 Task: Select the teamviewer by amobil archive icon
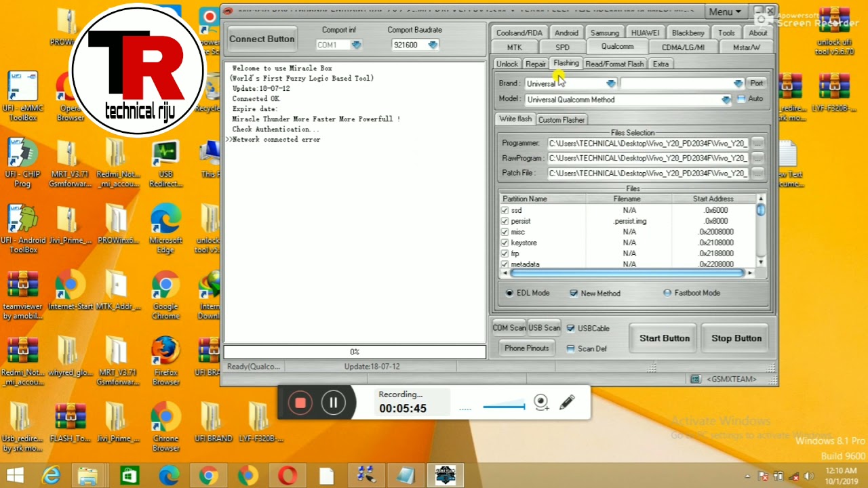point(23,296)
